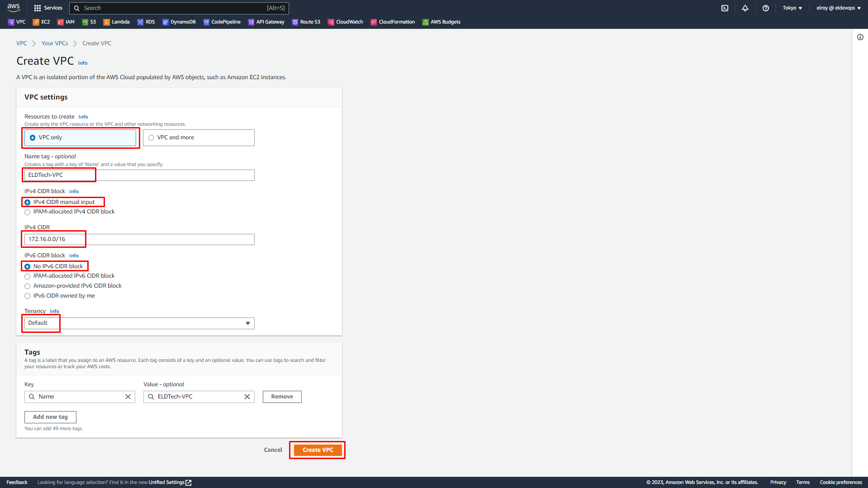Open S3 shortcut in favorites bar

pos(89,22)
